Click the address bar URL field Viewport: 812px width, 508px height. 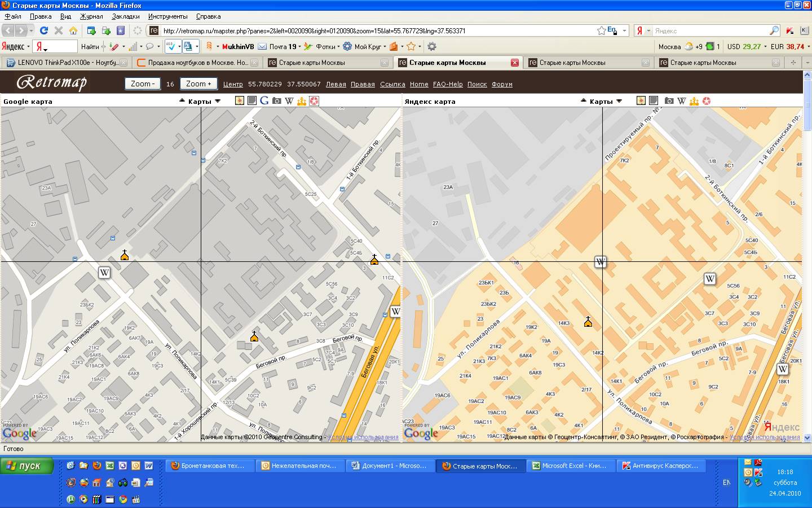point(372,31)
